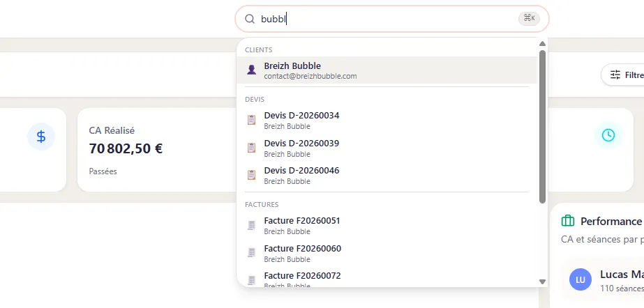Click the ⌘K shortcut badge
Viewport: 644px width, 308px height.
[x=529, y=18]
